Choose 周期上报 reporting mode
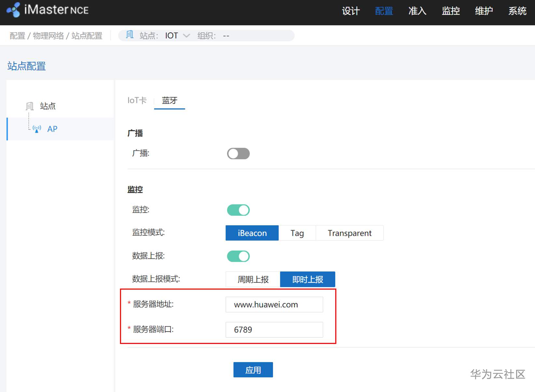This screenshot has width=535, height=392. tap(253, 279)
